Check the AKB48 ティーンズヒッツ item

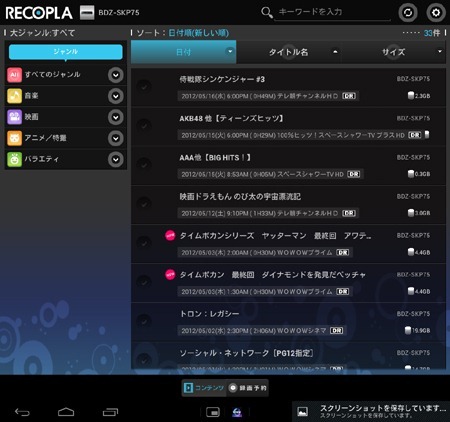point(144,126)
